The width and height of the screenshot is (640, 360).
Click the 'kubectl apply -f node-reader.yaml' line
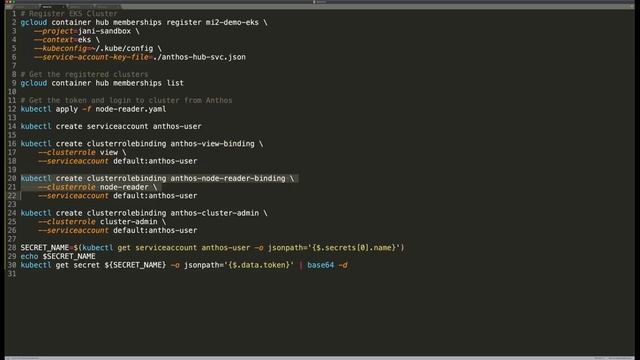(93, 109)
